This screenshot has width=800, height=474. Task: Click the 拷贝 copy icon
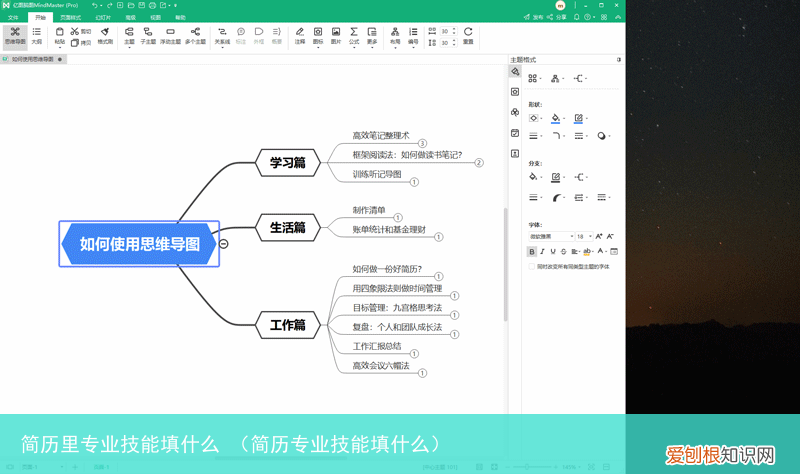pyautogui.click(x=74, y=43)
